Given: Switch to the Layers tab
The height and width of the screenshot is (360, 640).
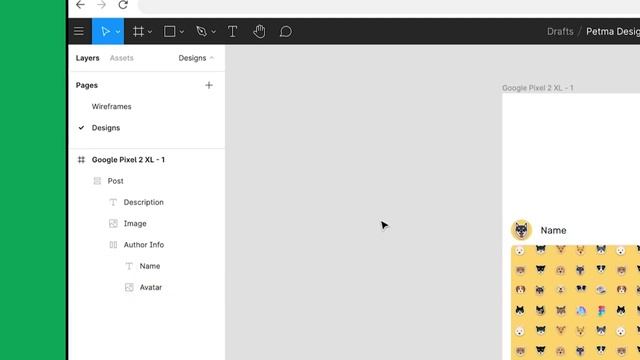Looking at the screenshot, I should tap(87, 58).
